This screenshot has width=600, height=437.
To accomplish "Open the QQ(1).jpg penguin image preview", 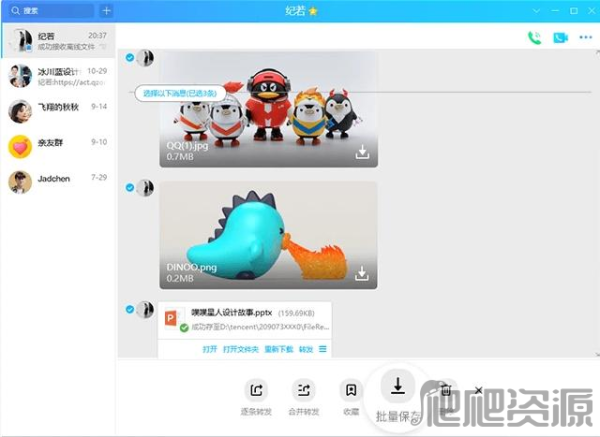I will 269,109.
